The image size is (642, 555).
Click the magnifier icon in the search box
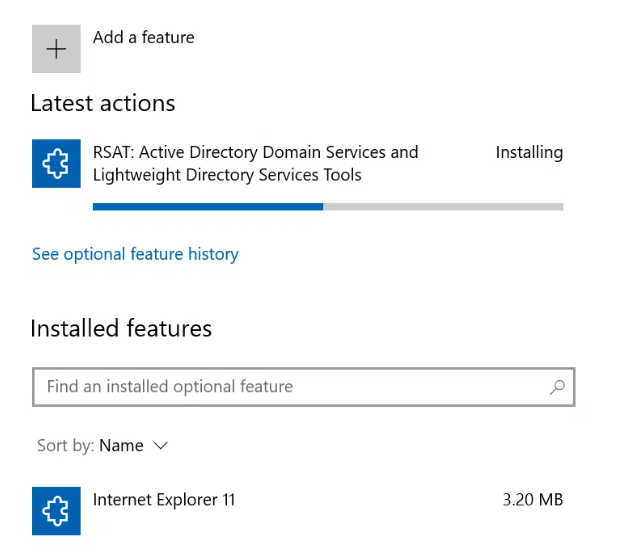click(557, 386)
